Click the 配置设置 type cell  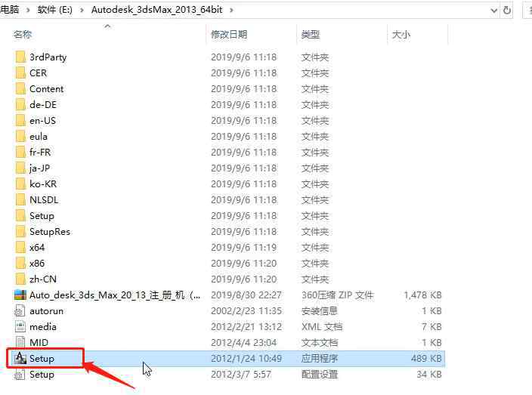(x=319, y=375)
